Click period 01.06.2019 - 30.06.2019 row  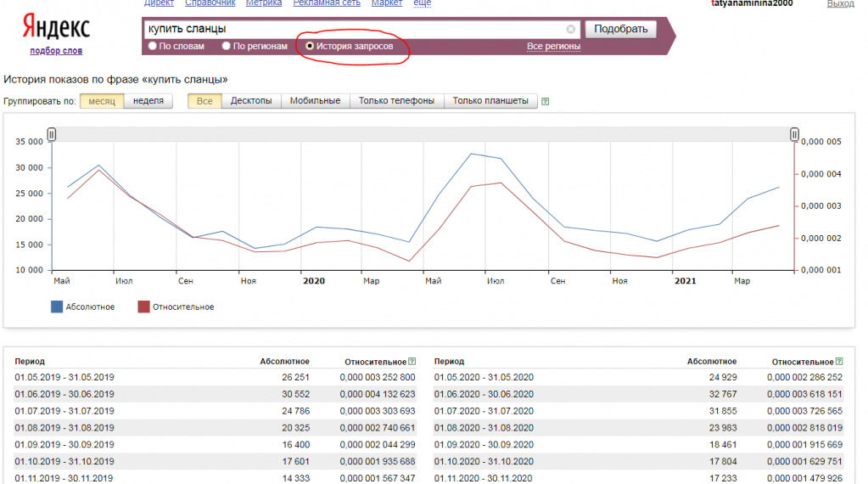tap(216, 394)
